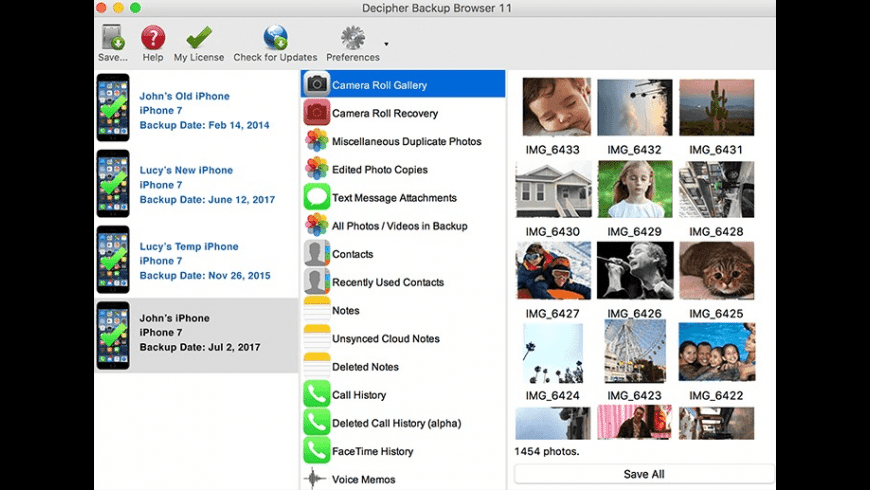870x490 pixels.
Task: Click Backup Date: June 12, 2017 text
Action: coord(207,200)
